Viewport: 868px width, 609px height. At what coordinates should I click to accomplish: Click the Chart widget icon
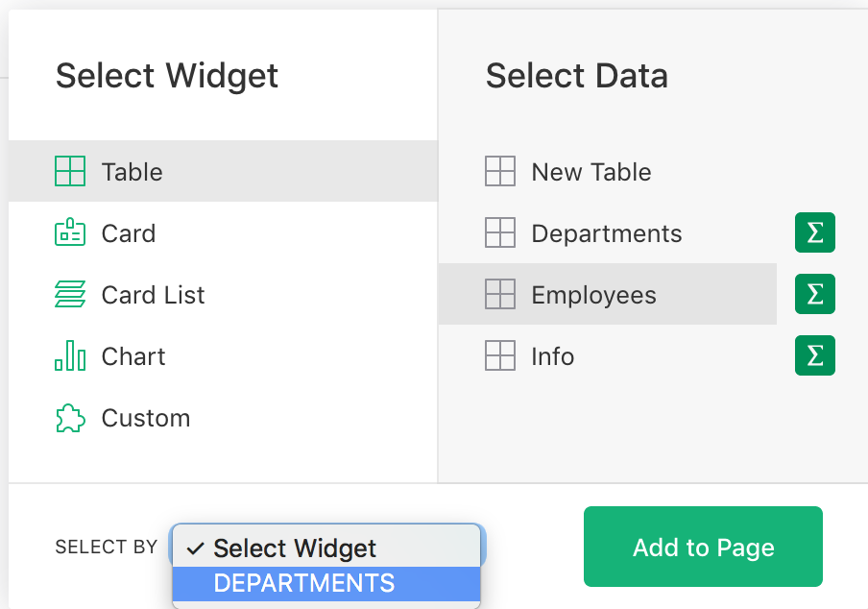coord(70,355)
